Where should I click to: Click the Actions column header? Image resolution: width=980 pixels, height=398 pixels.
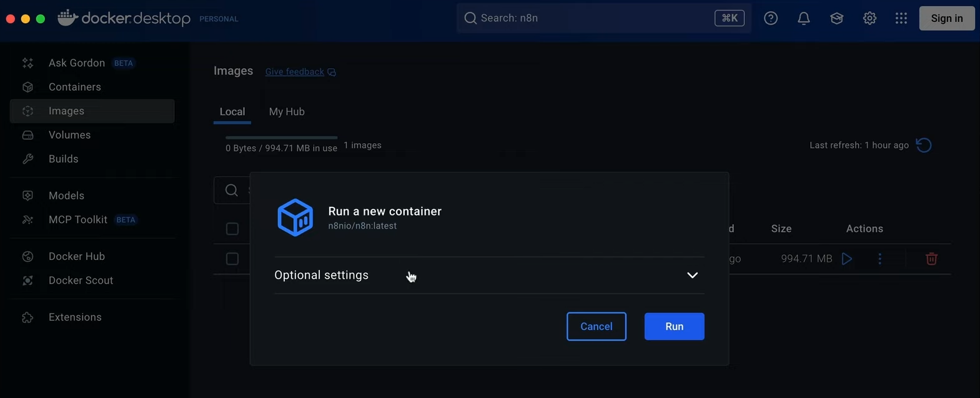click(864, 229)
